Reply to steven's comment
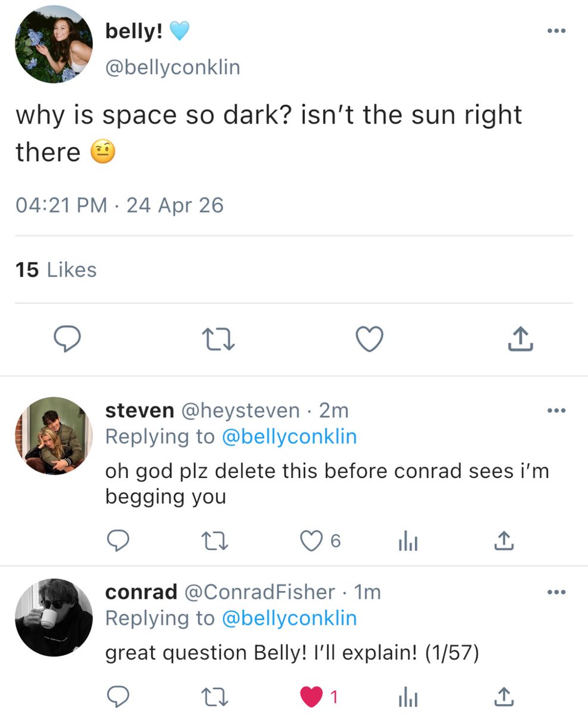 (x=117, y=542)
